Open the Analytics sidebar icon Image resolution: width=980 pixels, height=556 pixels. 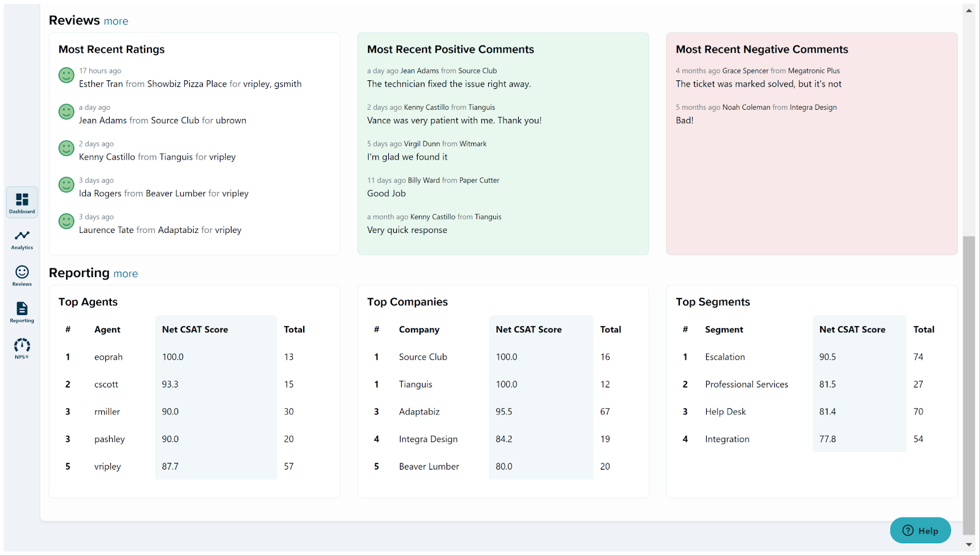click(22, 240)
